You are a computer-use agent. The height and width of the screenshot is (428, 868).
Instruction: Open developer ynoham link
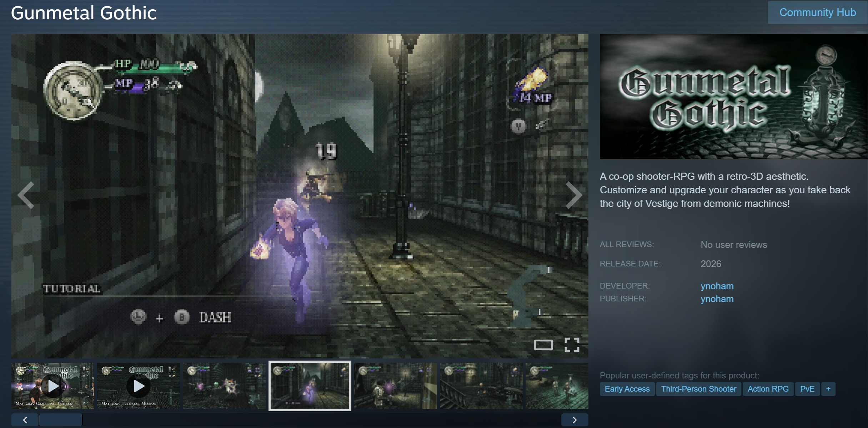tap(717, 286)
